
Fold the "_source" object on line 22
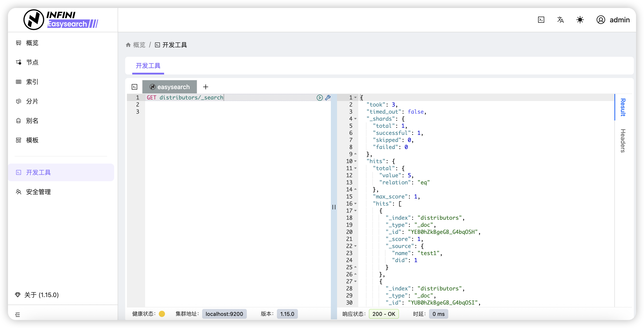(x=355, y=246)
